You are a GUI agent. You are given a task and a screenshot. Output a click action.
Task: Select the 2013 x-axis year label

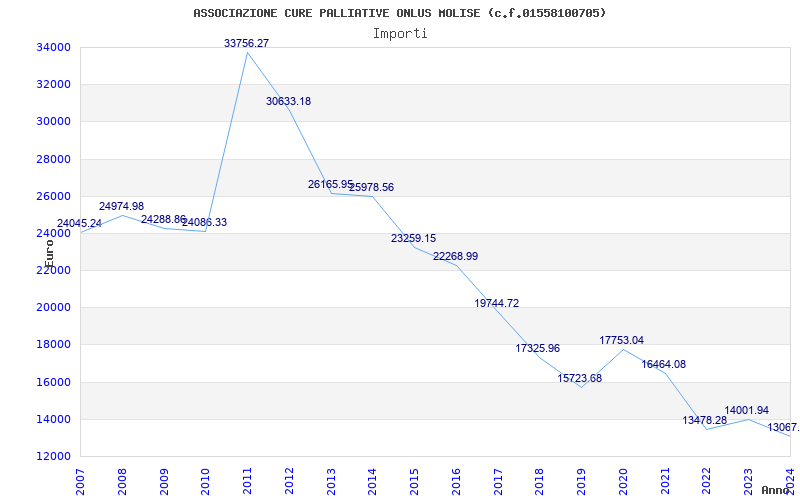(331, 482)
